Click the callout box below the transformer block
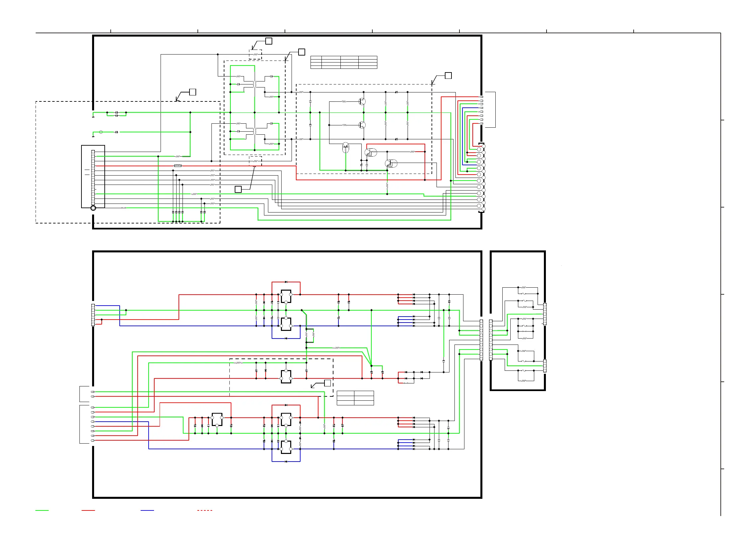The height and width of the screenshot is (560, 754). [x=238, y=189]
